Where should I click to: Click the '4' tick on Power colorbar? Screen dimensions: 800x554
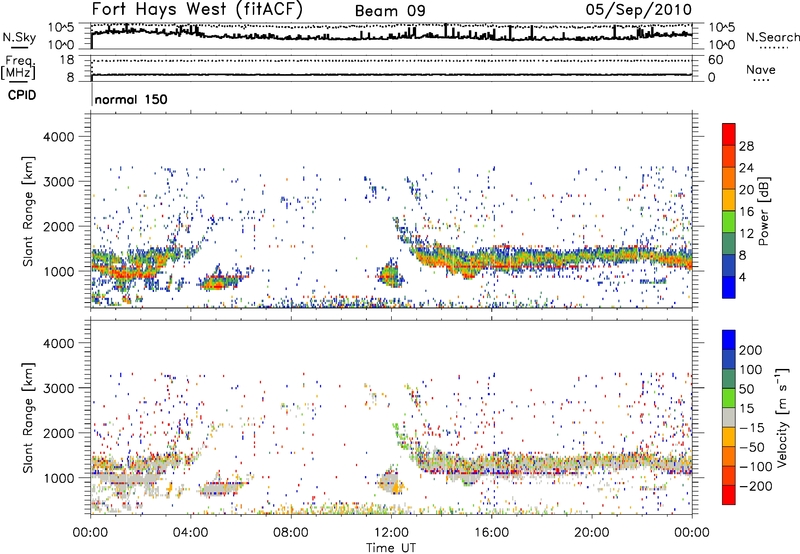click(743, 277)
